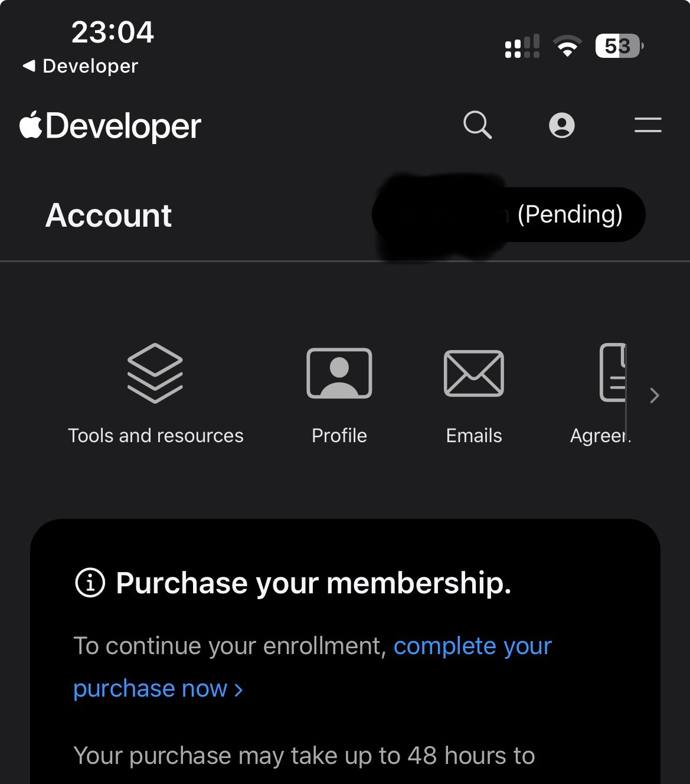Open the Agreements document icon

[613, 373]
